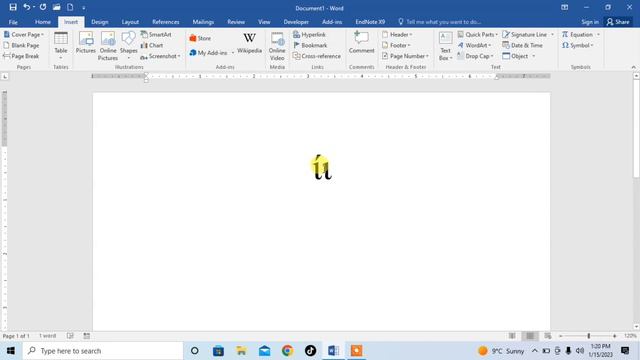
Task: Open the Header dropdown
Action: click(397, 35)
